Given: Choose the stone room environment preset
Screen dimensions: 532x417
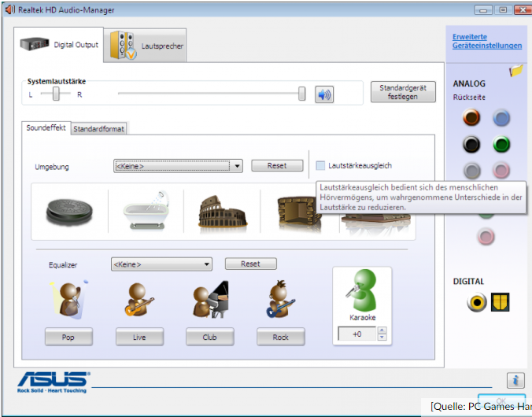Looking at the screenshot, I should point(296,213).
